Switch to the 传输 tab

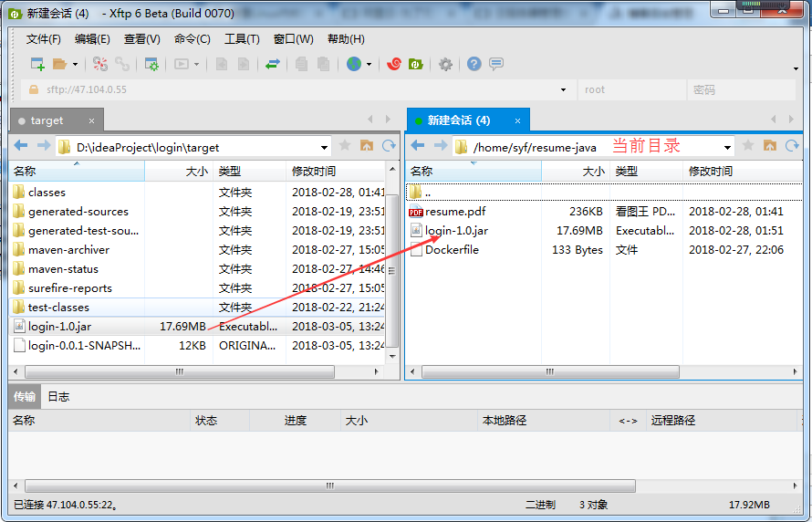[x=25, y=397]
